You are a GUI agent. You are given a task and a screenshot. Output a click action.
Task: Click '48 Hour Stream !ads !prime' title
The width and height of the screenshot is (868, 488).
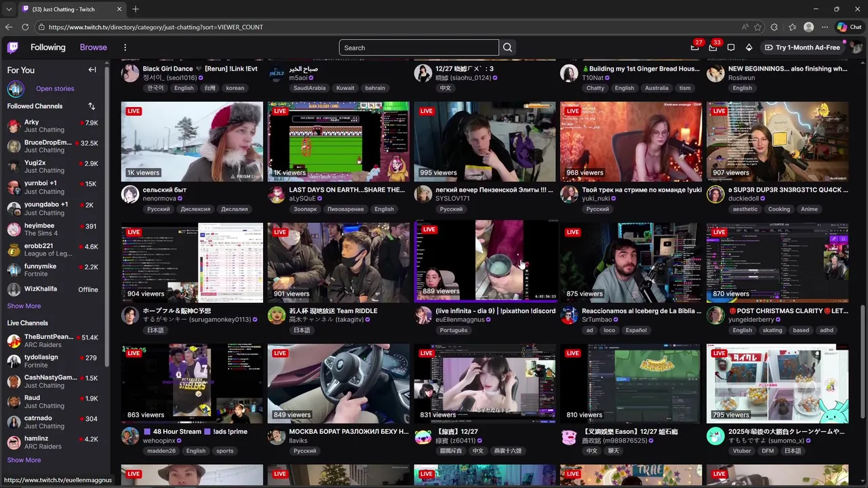(x=195, y=432)
